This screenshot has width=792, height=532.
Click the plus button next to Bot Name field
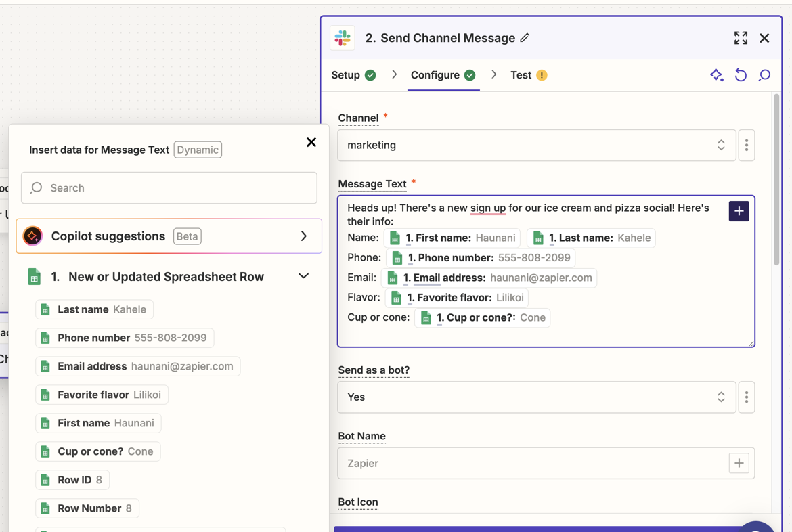click(x=739, y=463)
